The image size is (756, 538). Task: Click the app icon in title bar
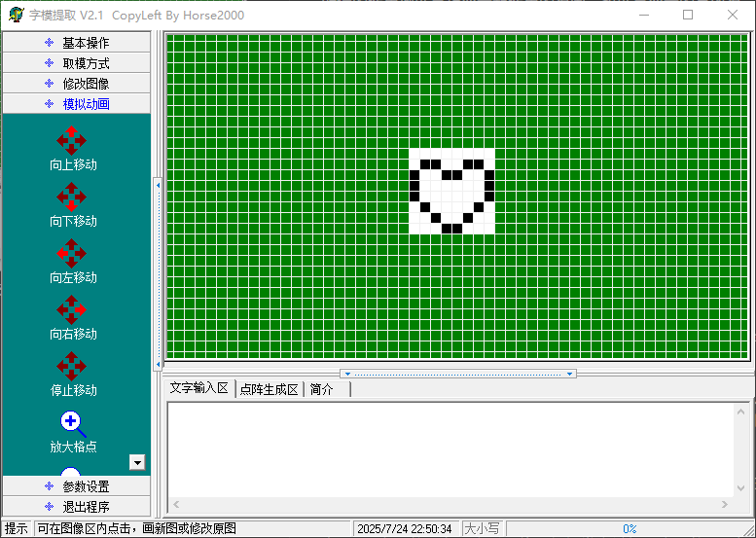17,15
